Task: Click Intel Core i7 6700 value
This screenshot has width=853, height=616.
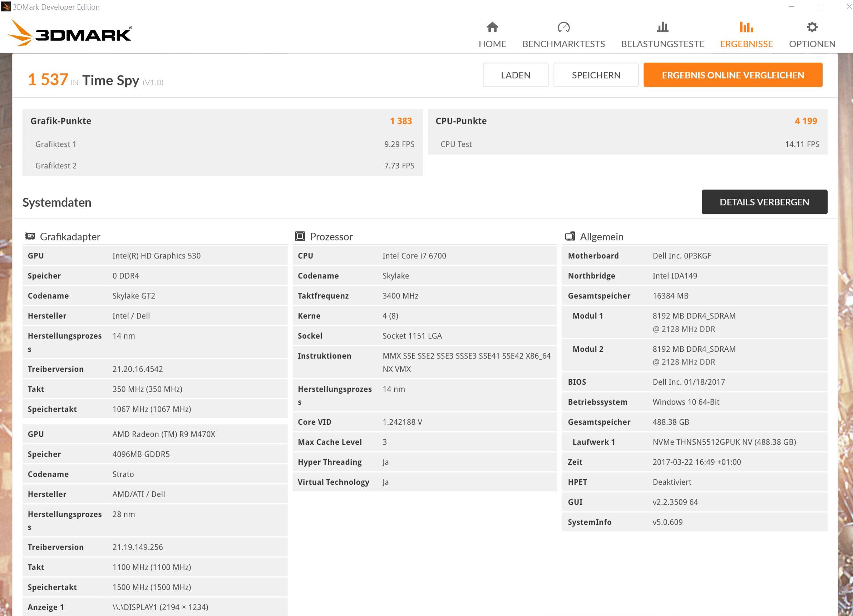Action: (414, 256)
